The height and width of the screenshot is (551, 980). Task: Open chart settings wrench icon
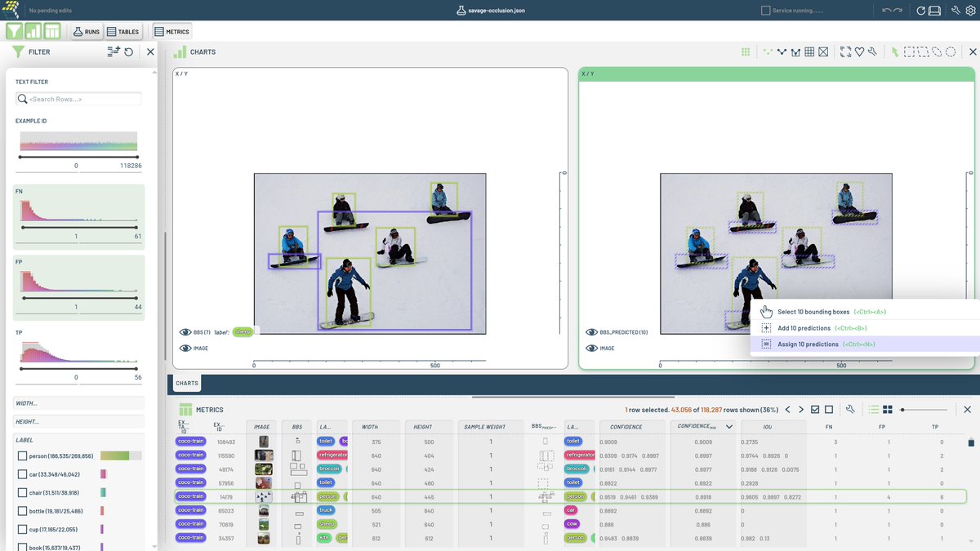(872, 51)
